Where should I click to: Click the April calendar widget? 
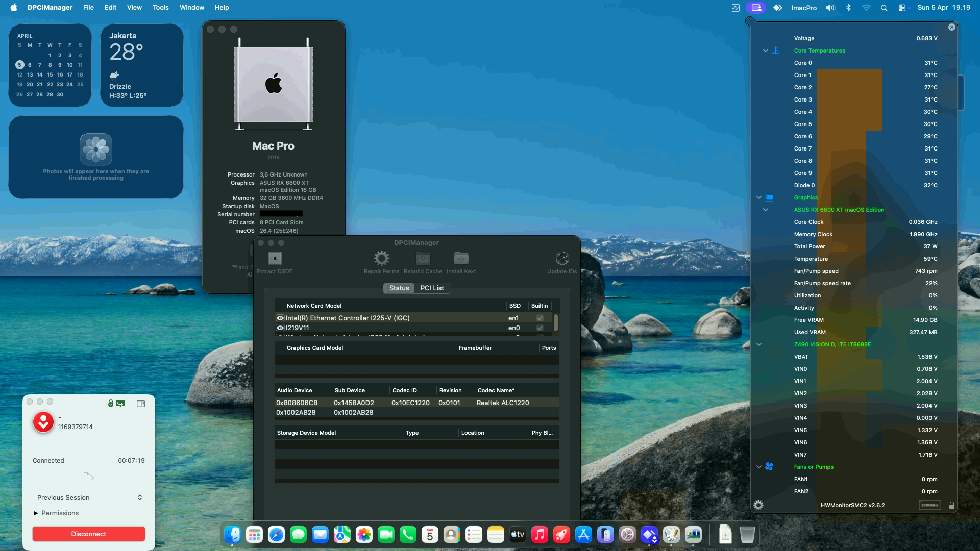50,65
